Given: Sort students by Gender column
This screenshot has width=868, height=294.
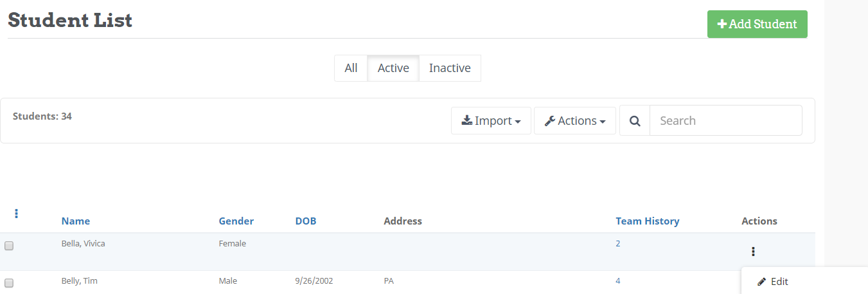Looking at the screenshot, I should point(236,221).
